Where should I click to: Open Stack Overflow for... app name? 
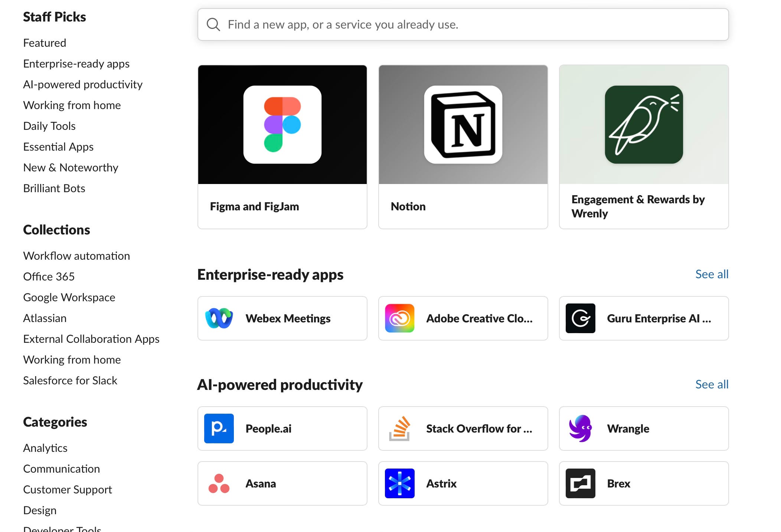(x=480, y=428)
